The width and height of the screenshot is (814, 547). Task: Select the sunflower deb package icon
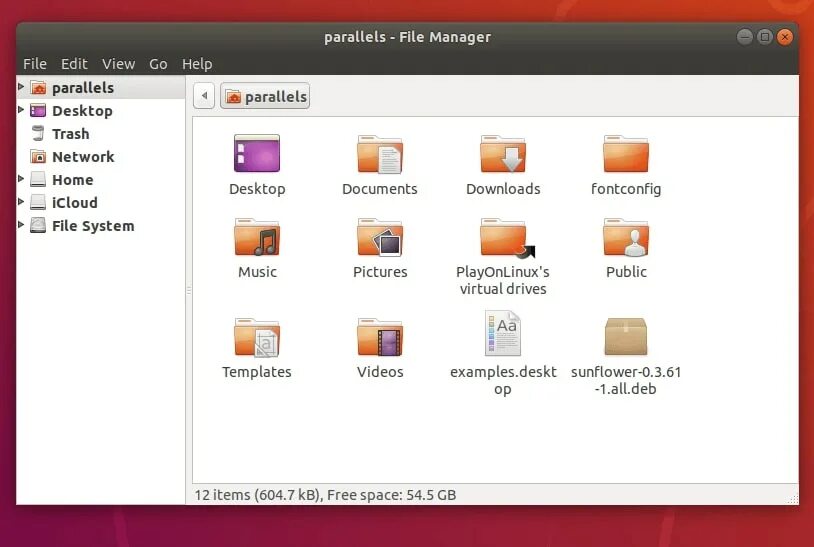(x=626, y=336)
